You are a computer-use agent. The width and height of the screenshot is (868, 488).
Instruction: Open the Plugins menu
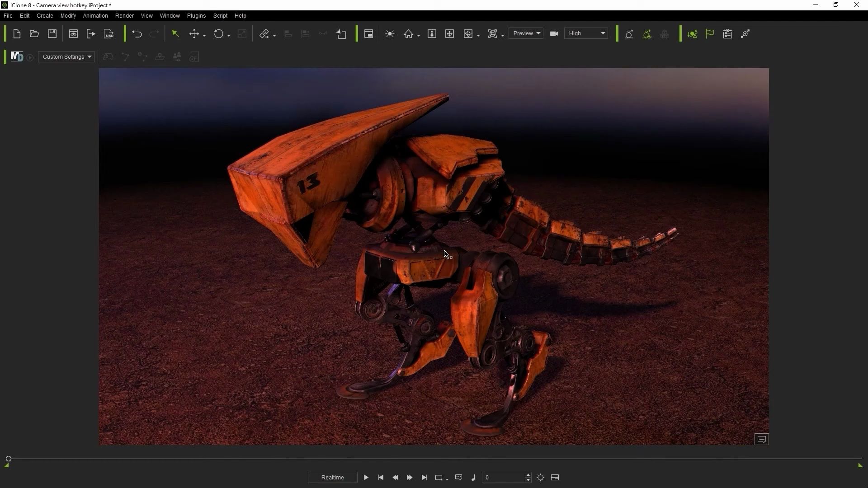196,16
